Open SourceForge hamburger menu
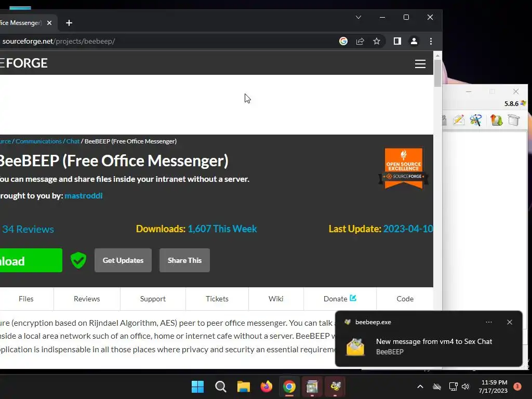This screenshot has width=532, height=399. pyautogui.click(x=420, y=64)
